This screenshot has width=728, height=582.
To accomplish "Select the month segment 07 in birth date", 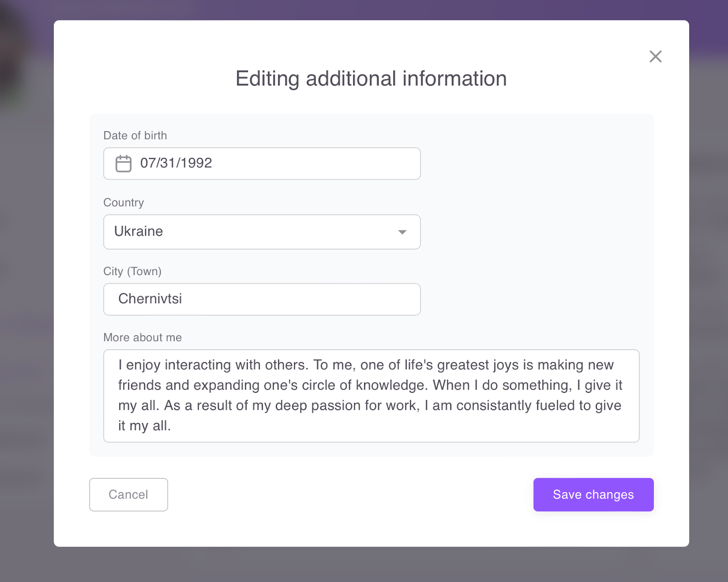I will click(147, 163).
